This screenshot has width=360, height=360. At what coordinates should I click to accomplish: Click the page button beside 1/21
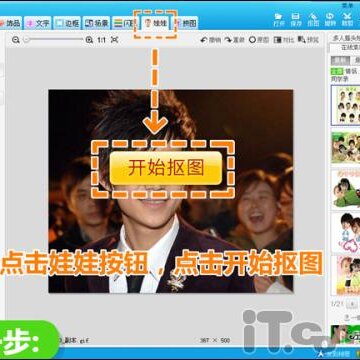352,304
